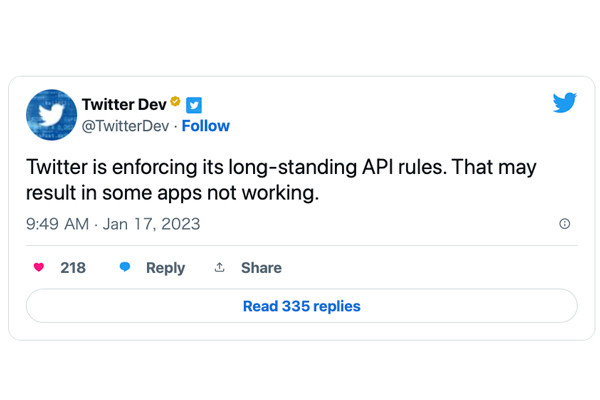The width and height of the screenshot is (600, 400).
Task: Open the 9:49 AM time link
Action: point(57,224)
